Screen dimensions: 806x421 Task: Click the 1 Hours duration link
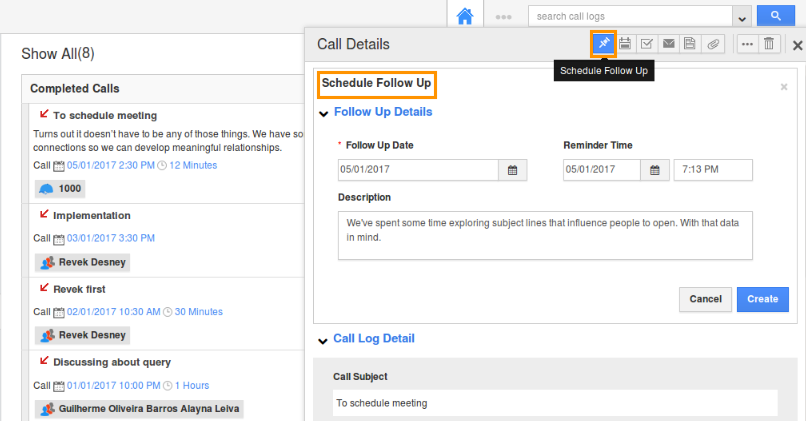click(192, 386)
